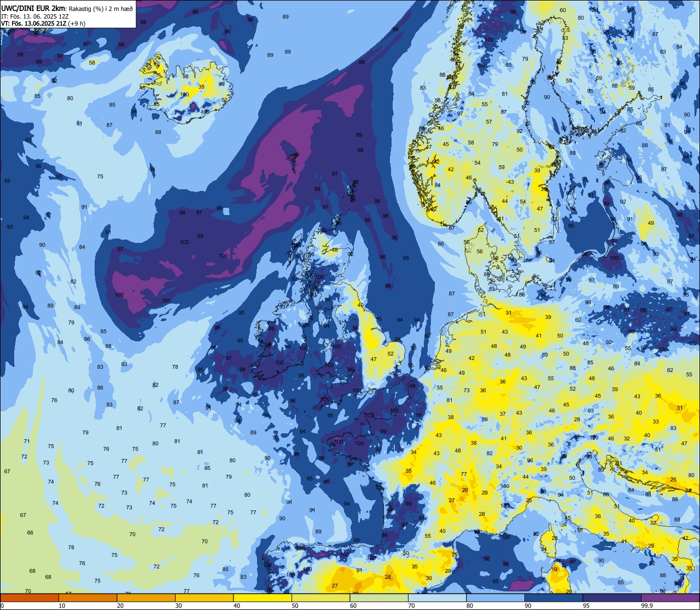Click the 10 label on the legend scale
Viewport: 700px width, 610px height.
pos(62,606)
